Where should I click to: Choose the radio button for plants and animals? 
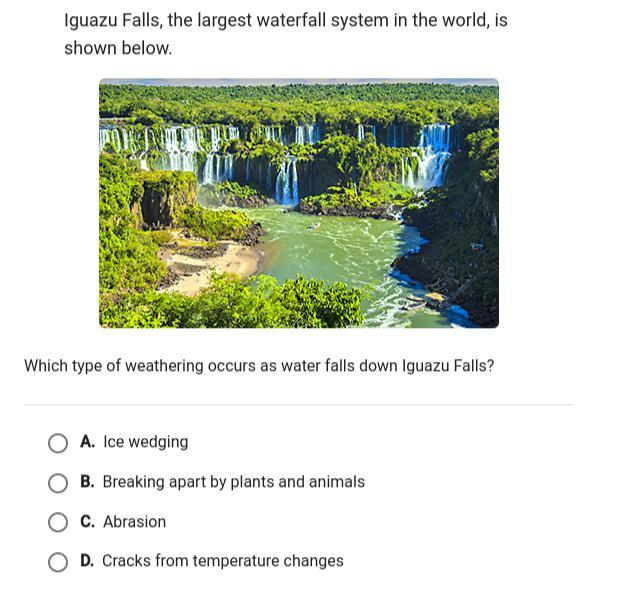click(58, 483)
